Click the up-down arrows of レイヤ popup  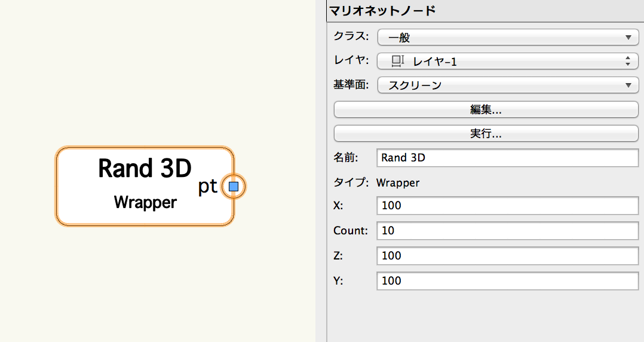(627, 61)
